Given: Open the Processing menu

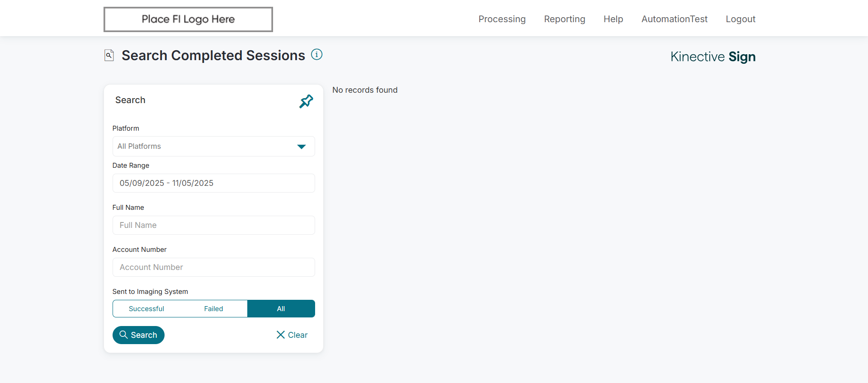Looking at the screenshot, I should coord(502,19).
